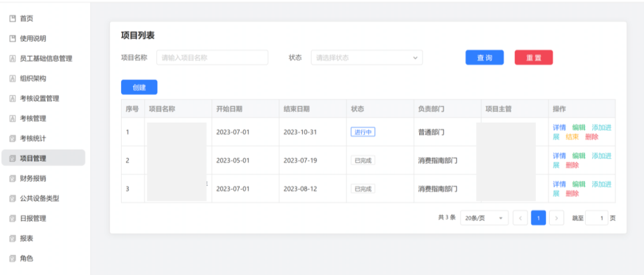
Task: Select 组织架构 menu entry
Action: [x=43, y=79]
